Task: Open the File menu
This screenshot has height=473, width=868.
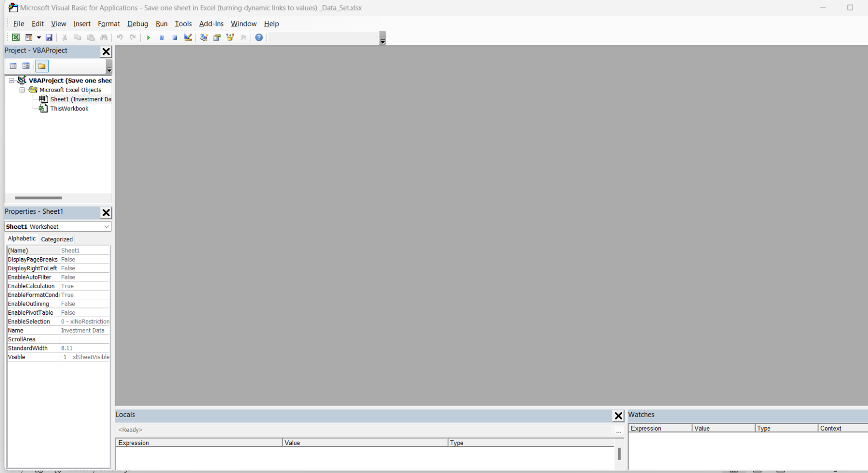Action: (x=19, y=24)
